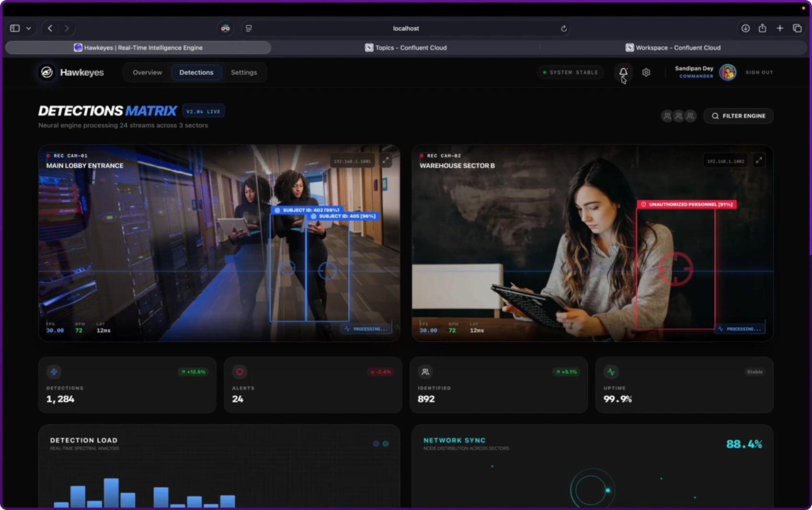Reload the localhost page

[x=564, y=28]
